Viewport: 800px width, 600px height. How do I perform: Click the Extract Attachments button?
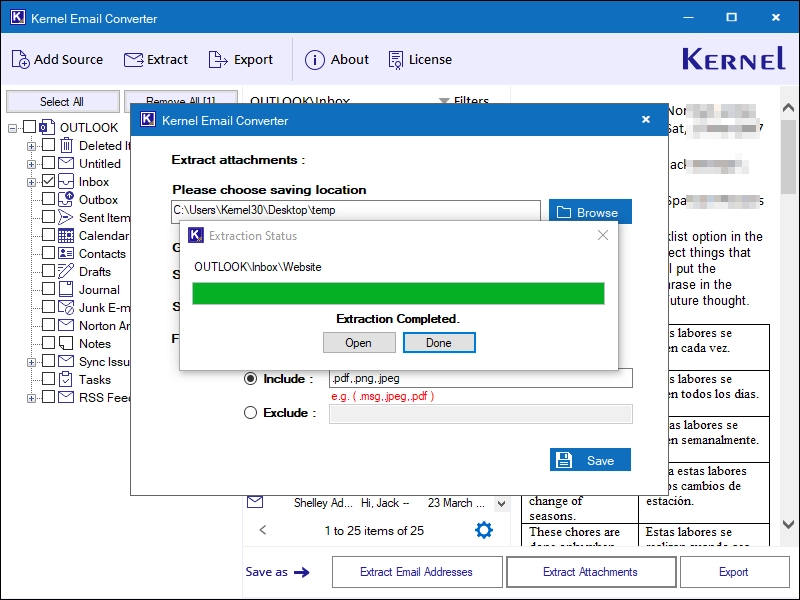[x=591, y=572]
